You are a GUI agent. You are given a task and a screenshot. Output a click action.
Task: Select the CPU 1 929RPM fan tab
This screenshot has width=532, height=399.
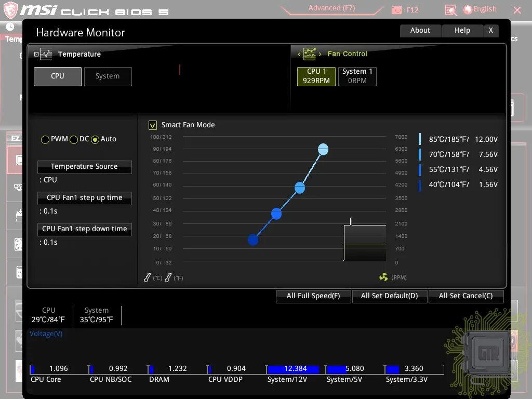[x=316, y=76]
